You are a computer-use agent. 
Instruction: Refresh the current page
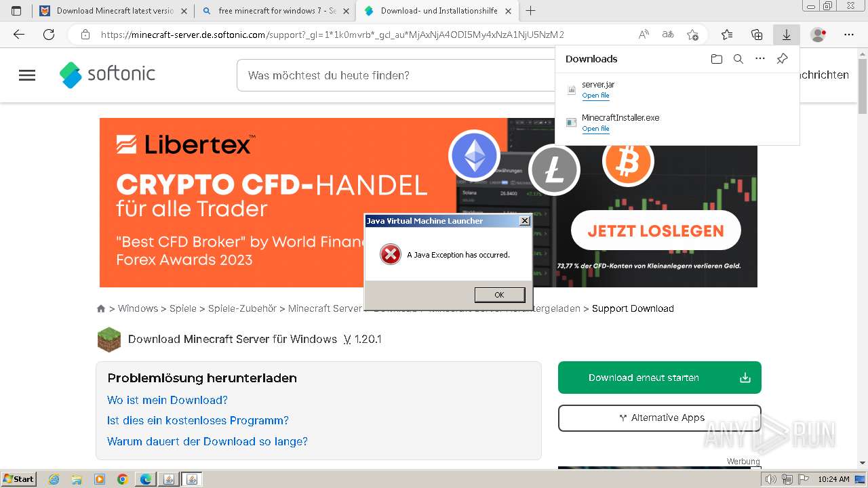point(49,35)
